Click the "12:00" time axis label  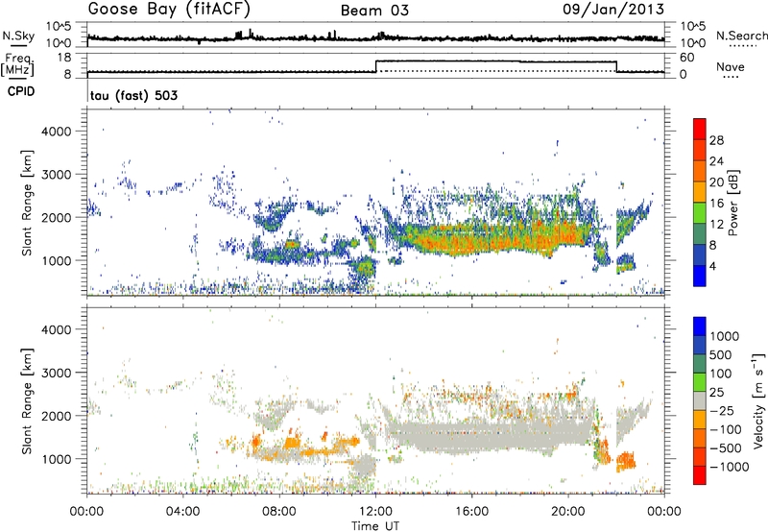click(x=375, y=512)
